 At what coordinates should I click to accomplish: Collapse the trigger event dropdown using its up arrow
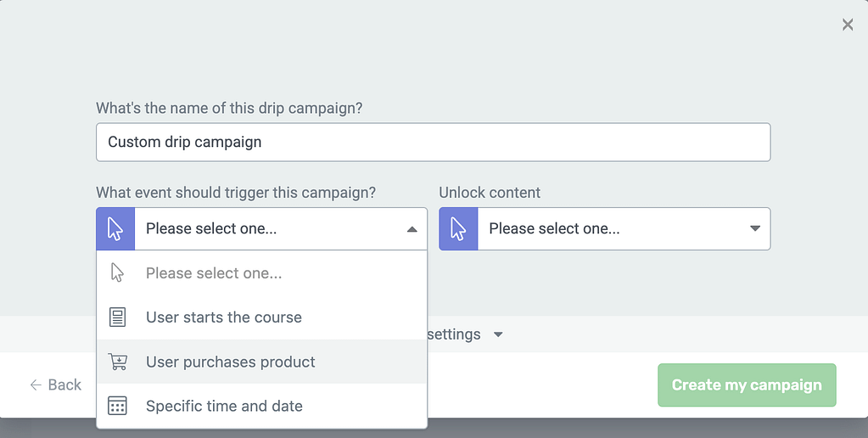(412, 229)
